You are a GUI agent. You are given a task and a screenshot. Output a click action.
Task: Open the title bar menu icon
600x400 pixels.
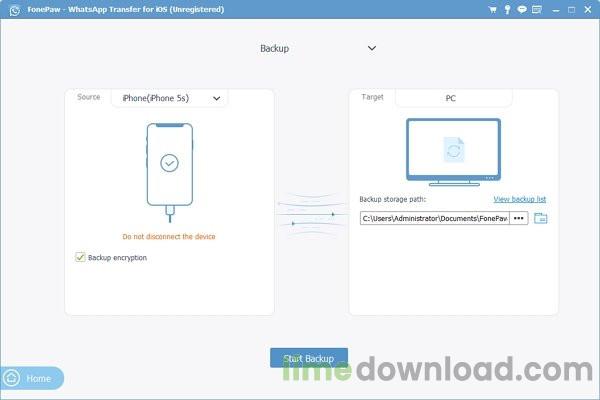[537, 10]
